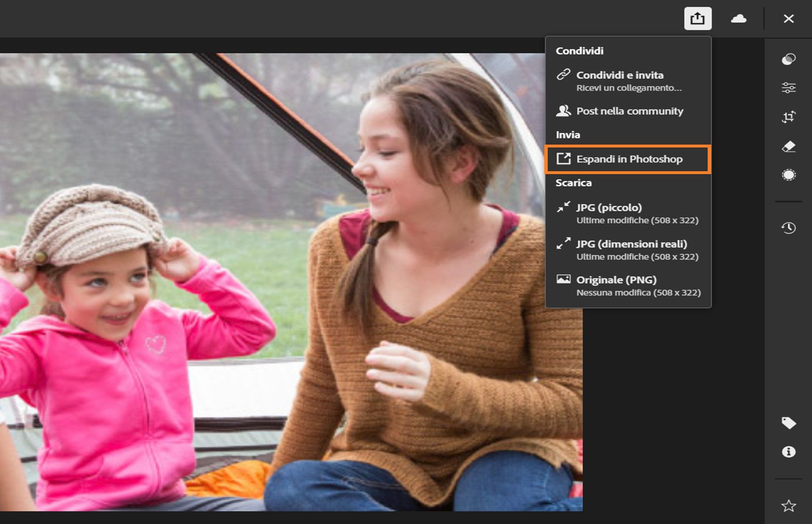Open the Masking tool

[x=788, y=174]
